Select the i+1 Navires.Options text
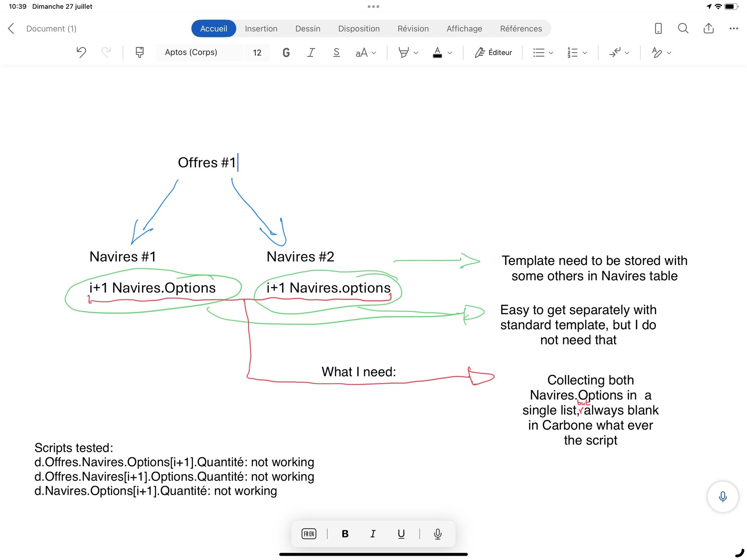The height and width of the screenshot is (560, 747). [x=152, y=288]
